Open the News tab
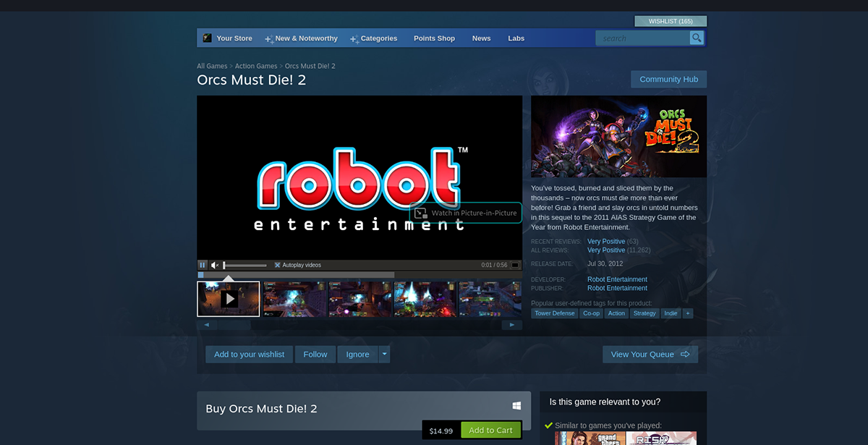 pos(481,38)
